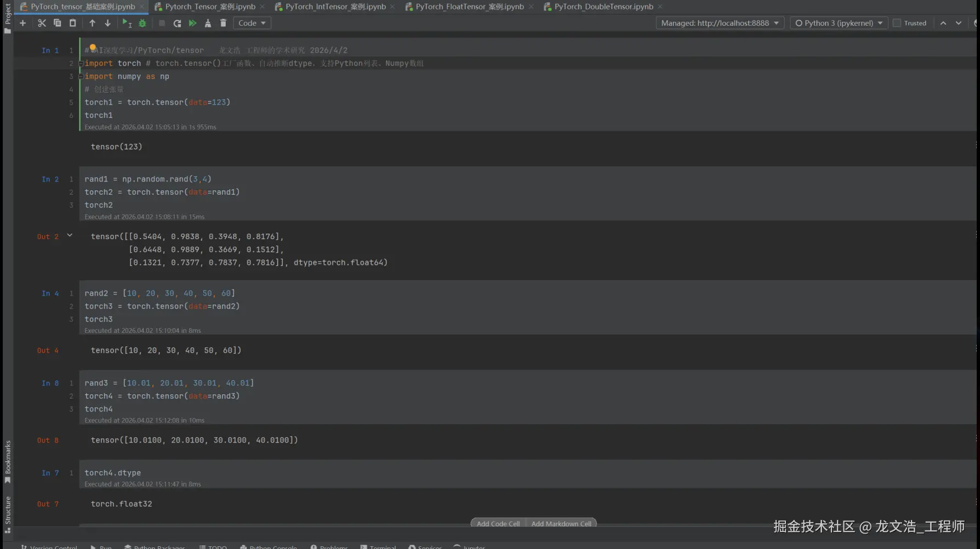Switch to PyTorch_FloatTensor_案例.ipynb tab
The image size is (980, 549).
pos(469,7)
